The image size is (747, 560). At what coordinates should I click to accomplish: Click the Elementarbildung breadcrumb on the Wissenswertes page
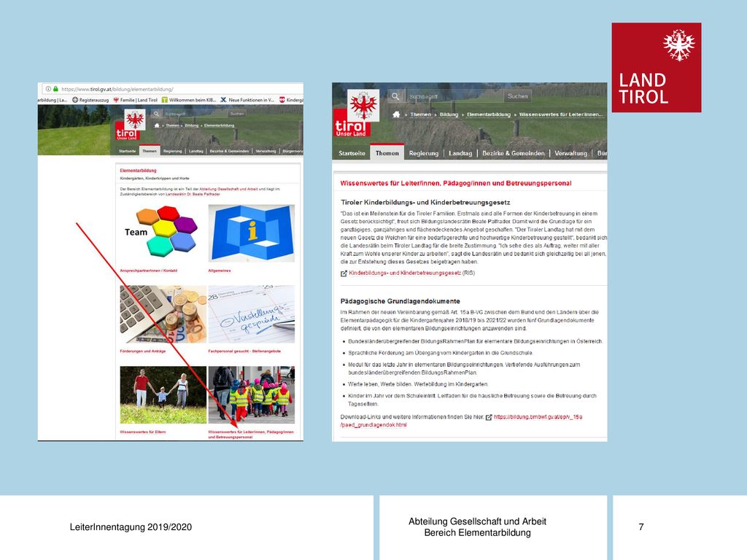pos(489,114)
